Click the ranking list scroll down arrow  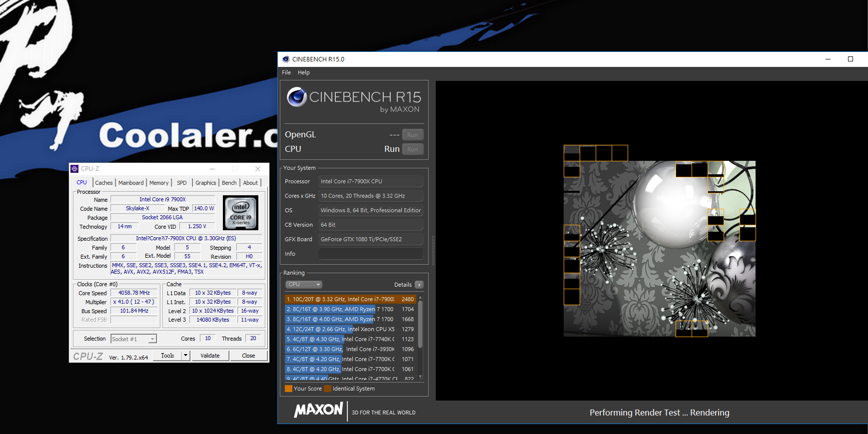click(420, 377)
